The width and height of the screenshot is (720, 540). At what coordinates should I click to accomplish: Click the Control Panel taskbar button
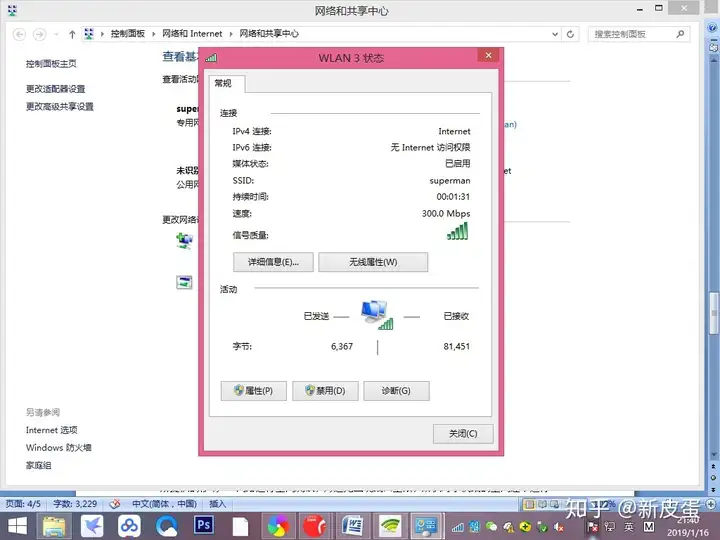426,526
